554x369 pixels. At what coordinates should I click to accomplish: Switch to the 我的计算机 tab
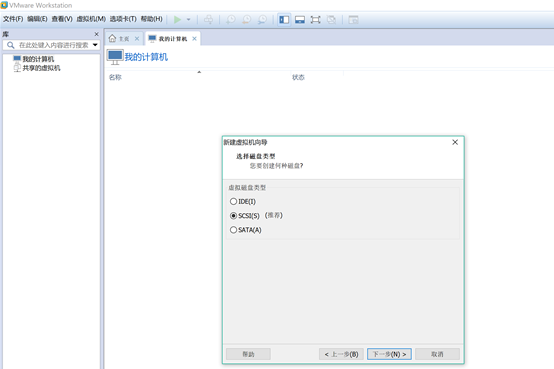(x=173, y=39)
